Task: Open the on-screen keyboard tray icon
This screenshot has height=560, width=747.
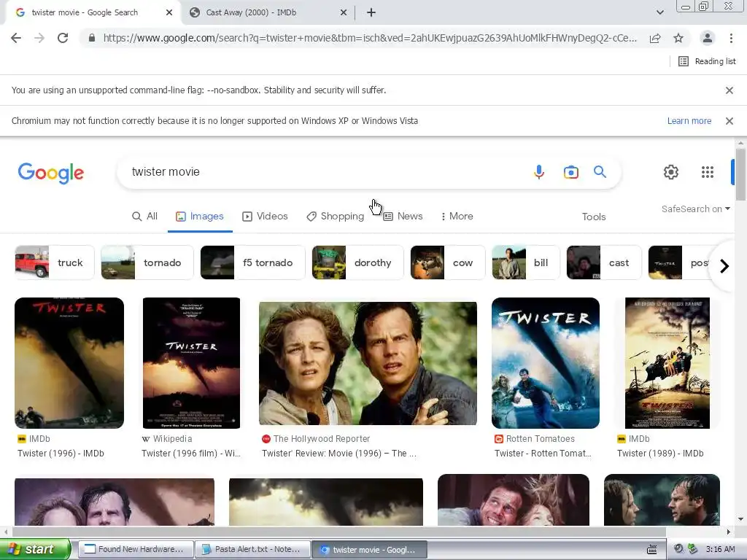Action: click(652, 550)
